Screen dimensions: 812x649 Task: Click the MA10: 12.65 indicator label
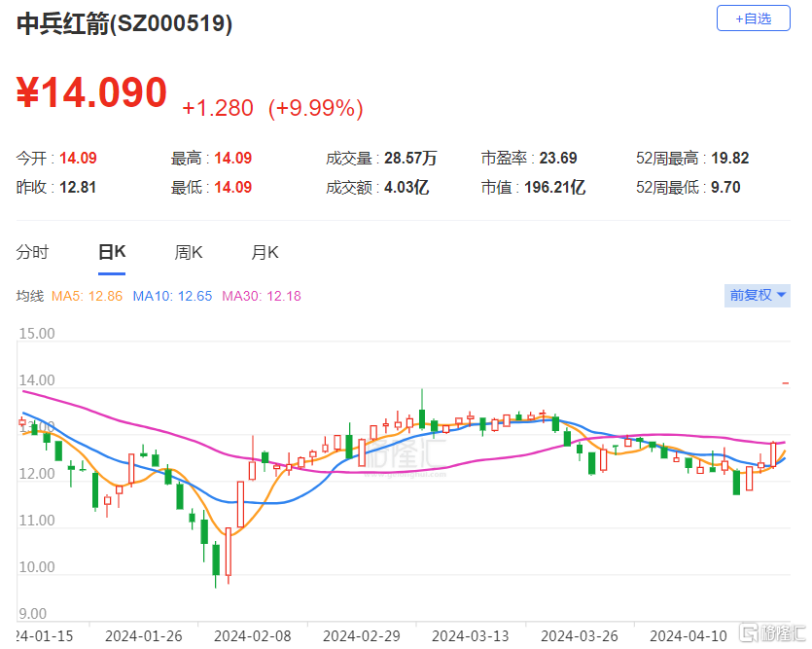click(172, 296)
